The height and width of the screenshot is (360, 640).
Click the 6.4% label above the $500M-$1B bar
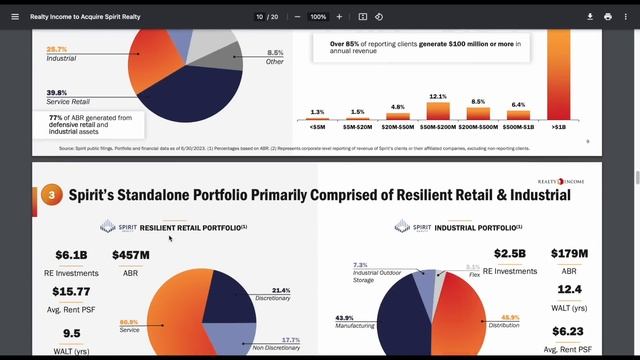pos(518,105)
